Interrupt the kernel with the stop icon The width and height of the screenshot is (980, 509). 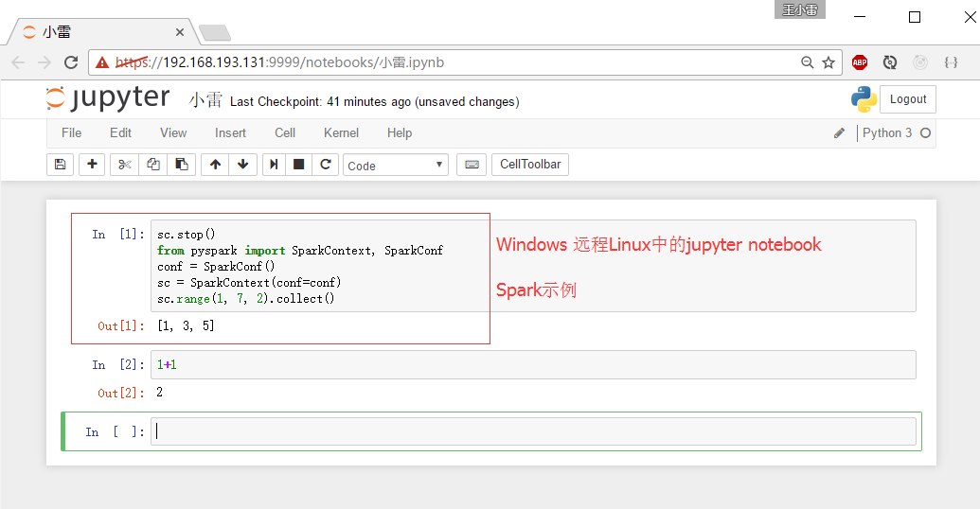[299, 165]
